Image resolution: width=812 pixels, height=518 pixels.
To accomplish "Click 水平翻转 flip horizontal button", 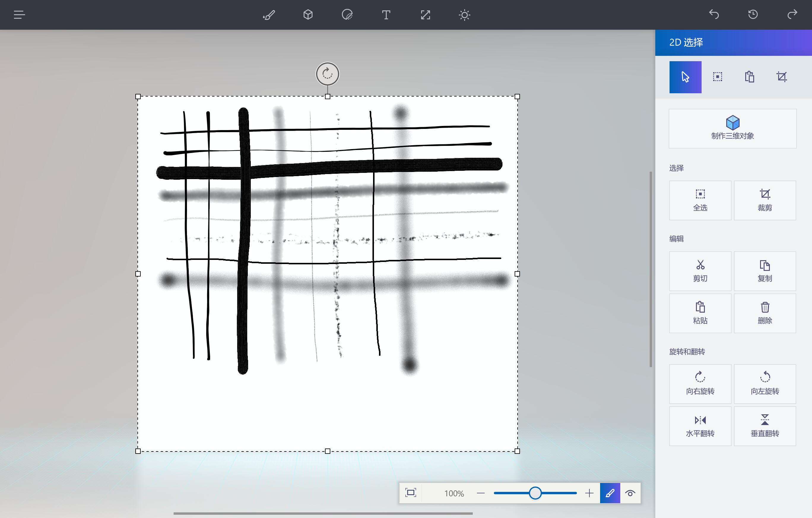I will coord(700,426).
